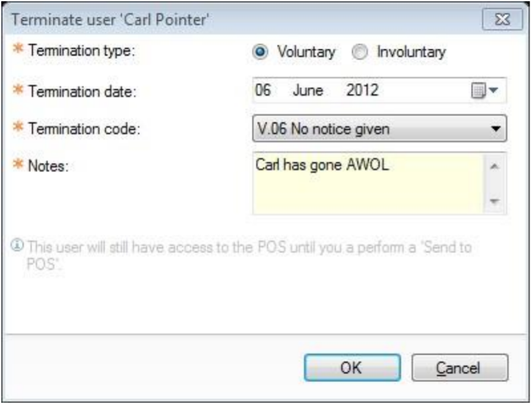Click the year 2012 in date field
The height and width of the screenshot is (404, 532).
click(362, 90)
